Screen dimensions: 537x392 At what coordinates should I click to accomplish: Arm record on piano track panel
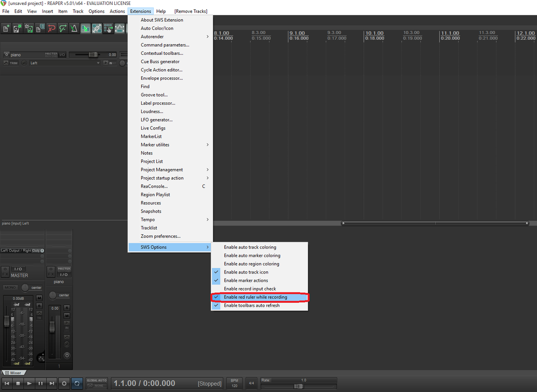pos(6,55)
